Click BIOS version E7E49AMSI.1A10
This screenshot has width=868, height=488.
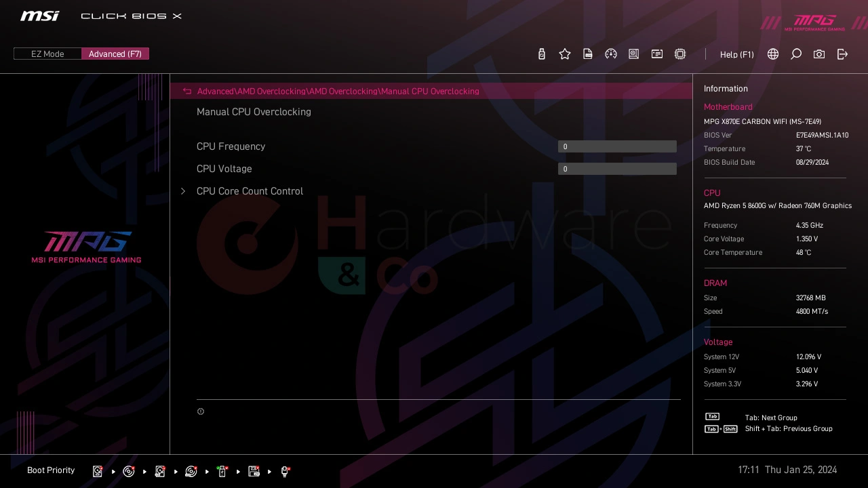tap(822, 136)
